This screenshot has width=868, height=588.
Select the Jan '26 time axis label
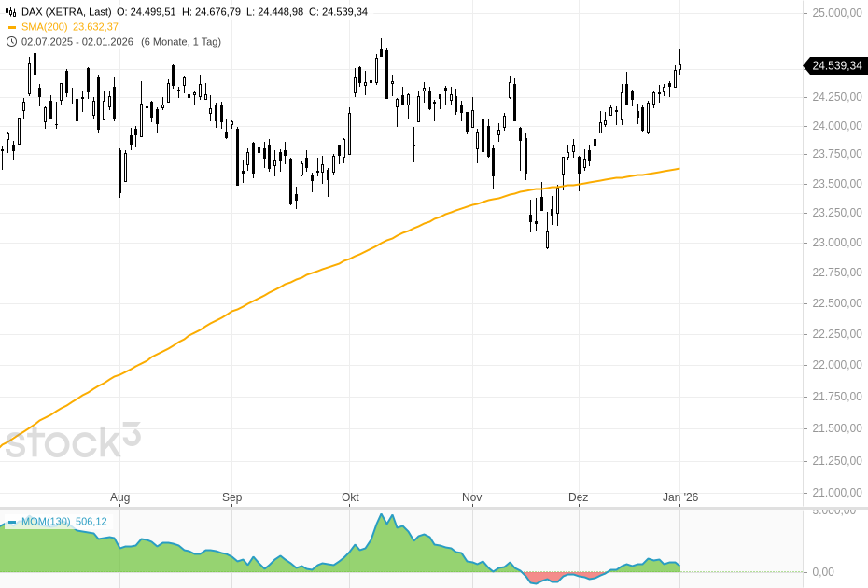tap(679, 498)
